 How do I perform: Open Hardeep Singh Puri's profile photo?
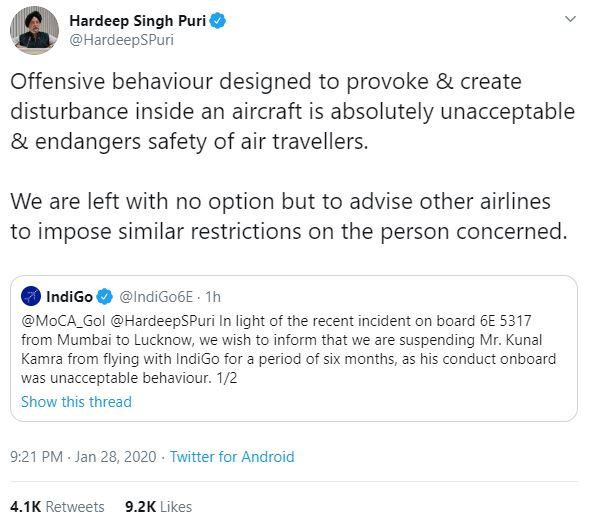(34, 31)
